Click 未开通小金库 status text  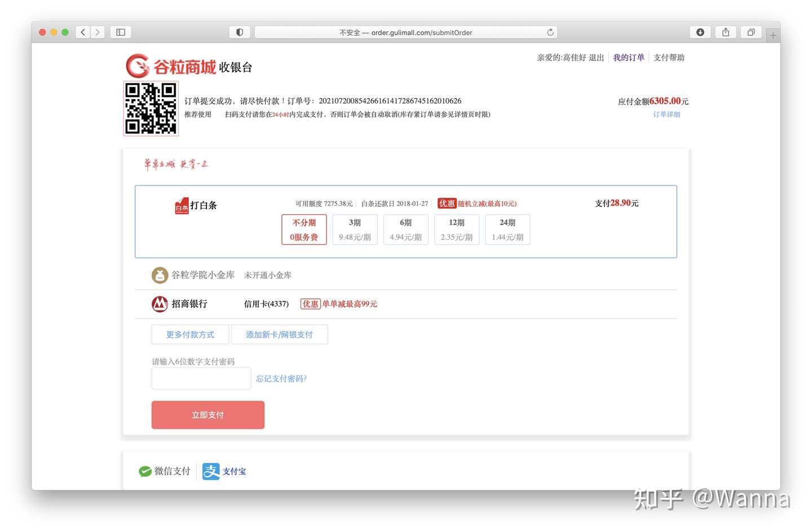(268, 275)
